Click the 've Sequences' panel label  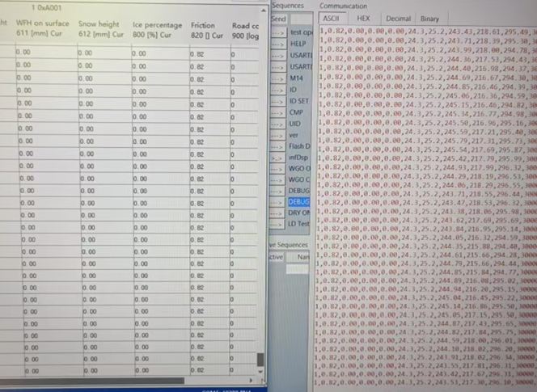(289, 245)
